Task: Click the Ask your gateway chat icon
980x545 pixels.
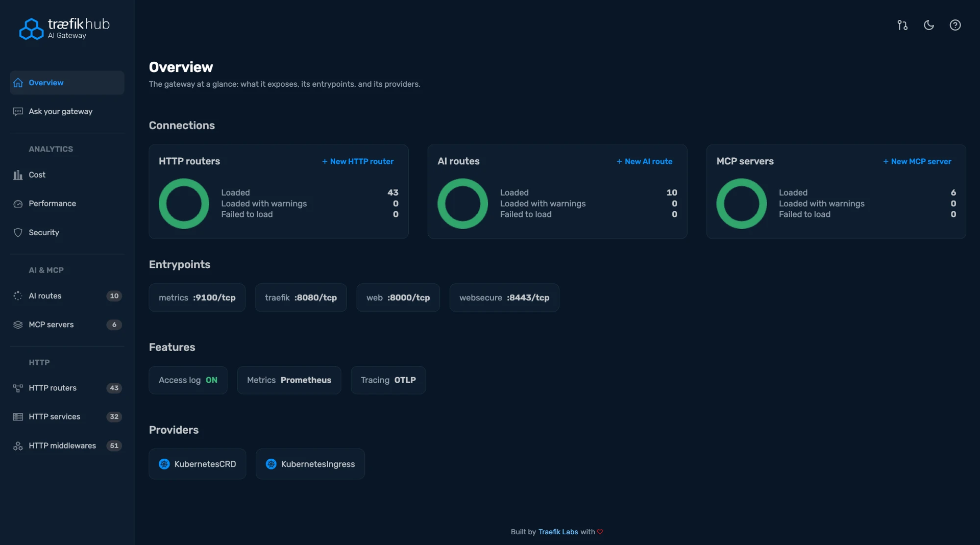Action: click(18, 111)
